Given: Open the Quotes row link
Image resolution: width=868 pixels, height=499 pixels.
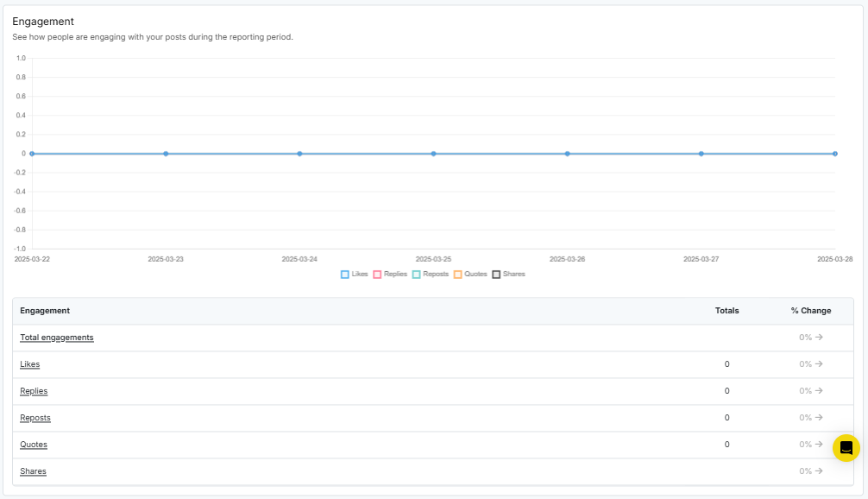Looking at the screenshot, I should pos(33,444).
